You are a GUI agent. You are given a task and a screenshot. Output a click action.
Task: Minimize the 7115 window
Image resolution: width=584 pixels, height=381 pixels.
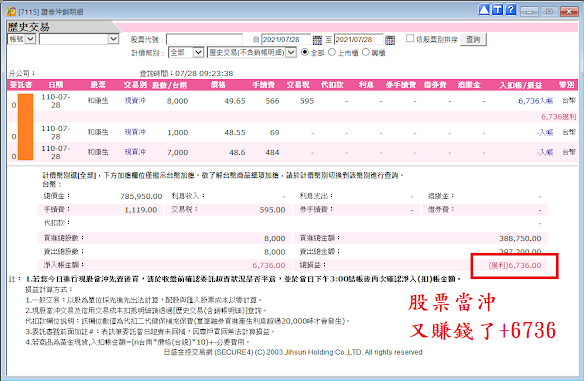[529, 11]
